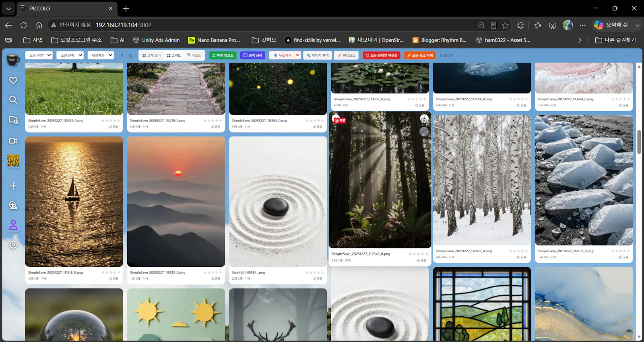Expand the 요약해 줘 Copilot dropdown arrow
Viewport: 644px width, 342px height.
coord(637,25)
